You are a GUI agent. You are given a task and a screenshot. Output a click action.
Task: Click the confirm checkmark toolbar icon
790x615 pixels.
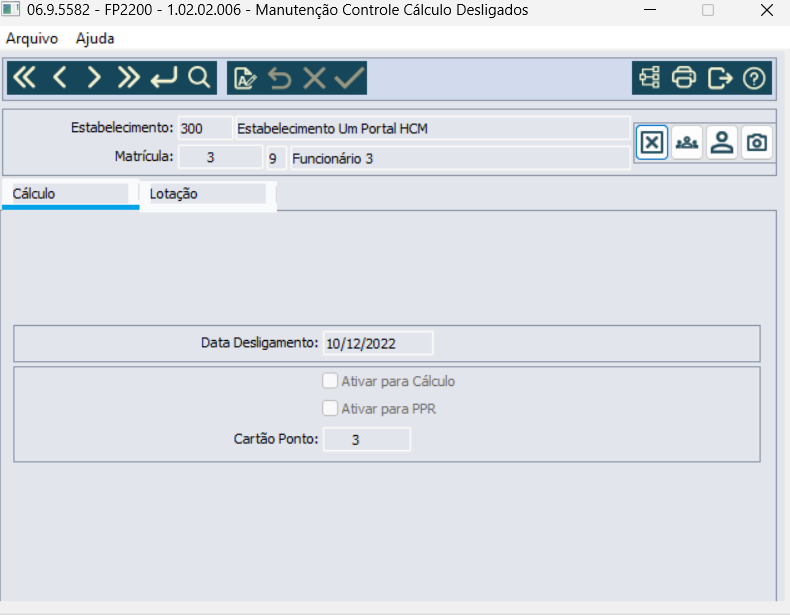pos(349,78)
